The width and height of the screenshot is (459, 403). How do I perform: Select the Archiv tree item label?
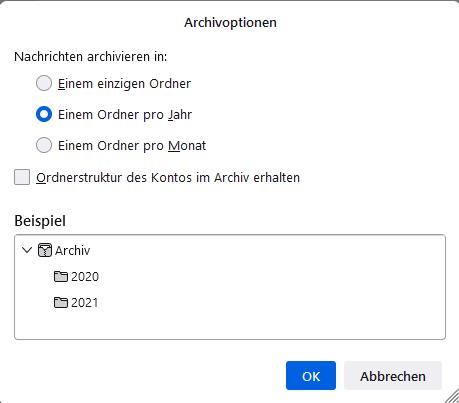[x=72, y=250]
